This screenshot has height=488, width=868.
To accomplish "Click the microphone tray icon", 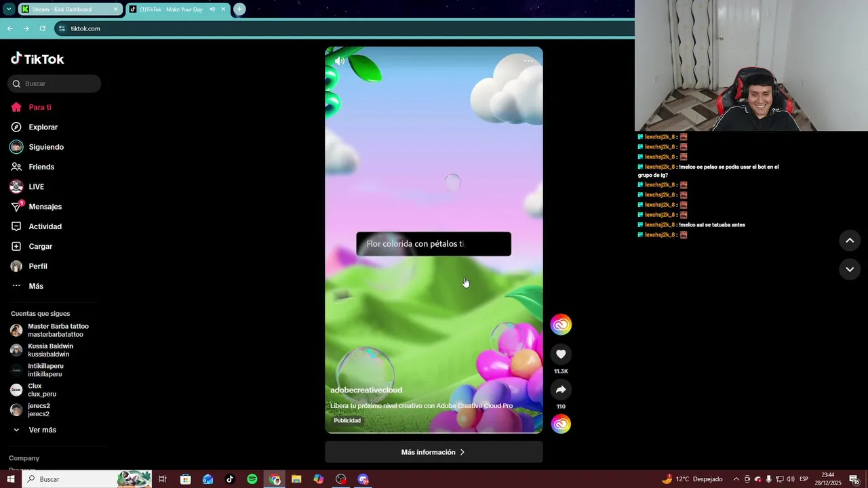I will [x=769, y=479].
